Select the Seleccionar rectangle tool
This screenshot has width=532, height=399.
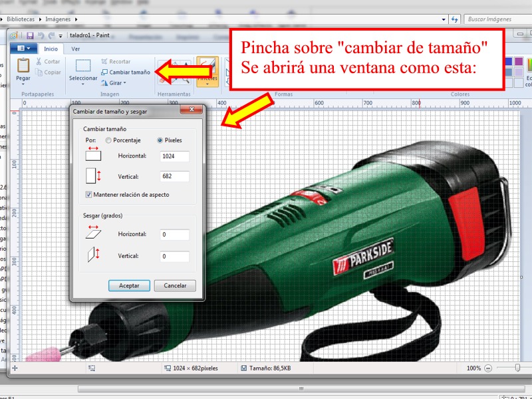83,66
